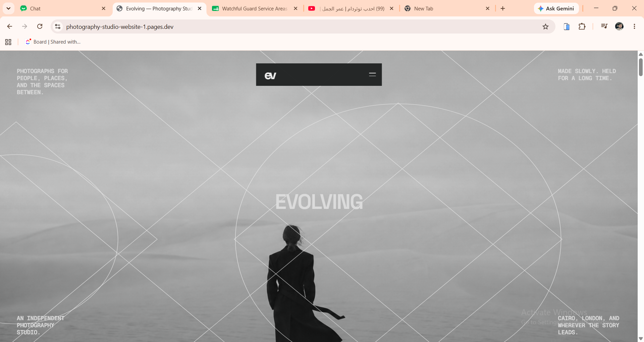The image size is (644, 342).
Task: Bookmark this page with the star icon
Action: click(546, 26)
